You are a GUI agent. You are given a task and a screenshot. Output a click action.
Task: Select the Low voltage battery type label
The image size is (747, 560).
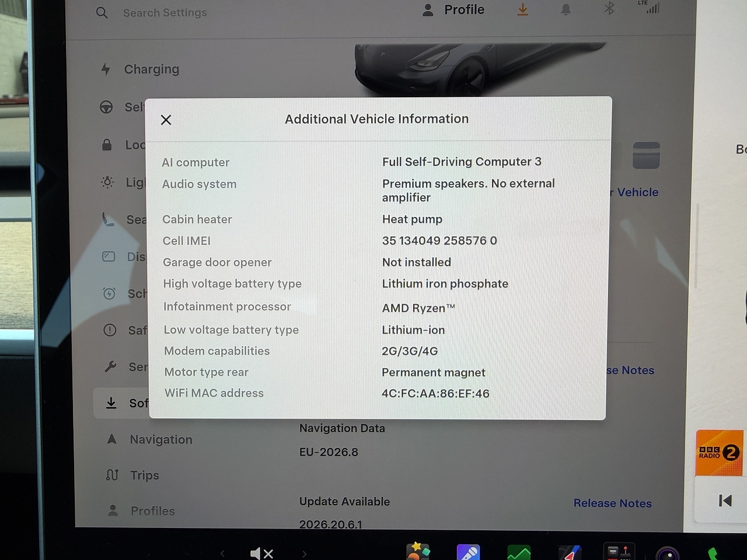tap(231, 330)
